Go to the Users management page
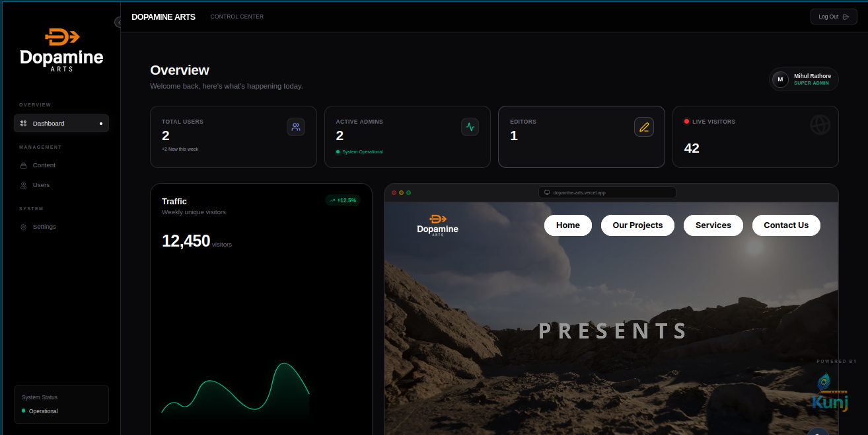This screenshot has height=435, width=868. (41, 185)
